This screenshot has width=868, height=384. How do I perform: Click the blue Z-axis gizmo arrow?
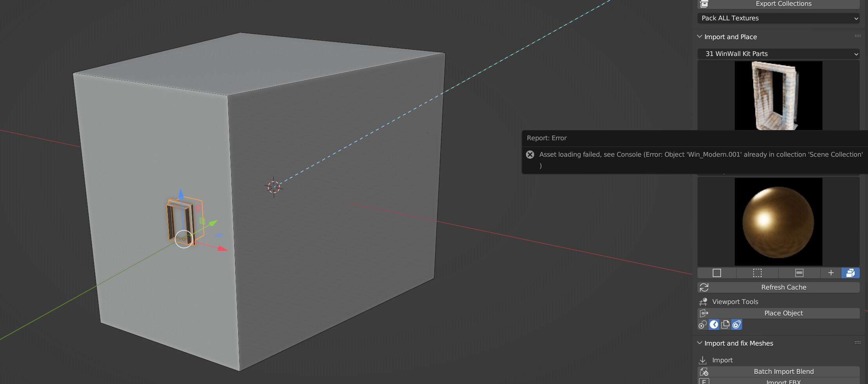click(181, 194)
